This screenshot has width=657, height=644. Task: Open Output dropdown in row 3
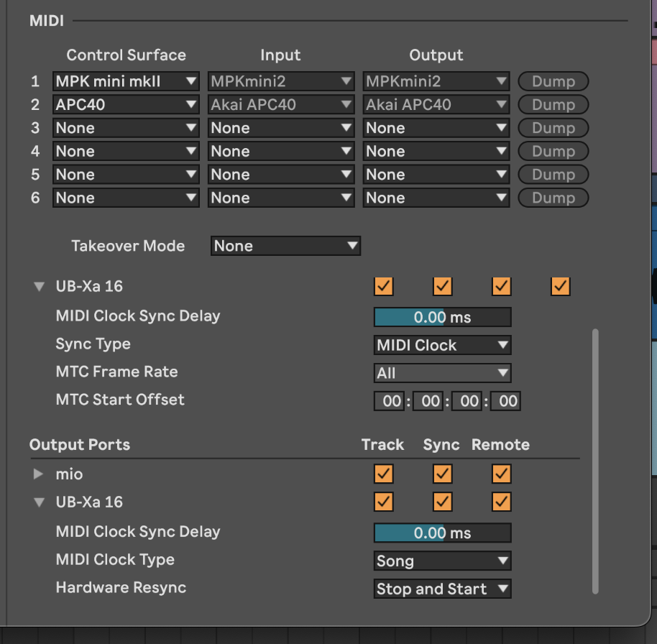[x=436, y=128]
